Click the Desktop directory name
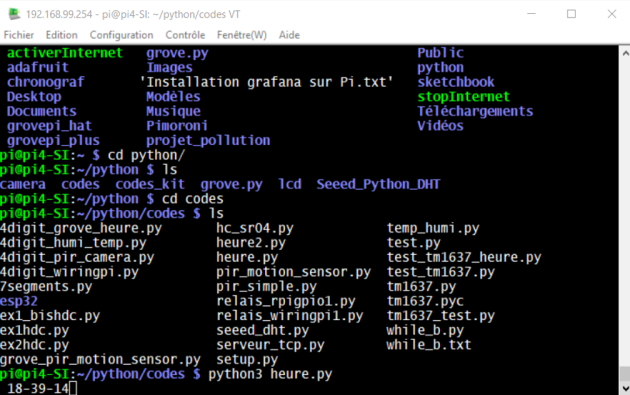This screenshot has height=395, width=630. tap(34, 96)
